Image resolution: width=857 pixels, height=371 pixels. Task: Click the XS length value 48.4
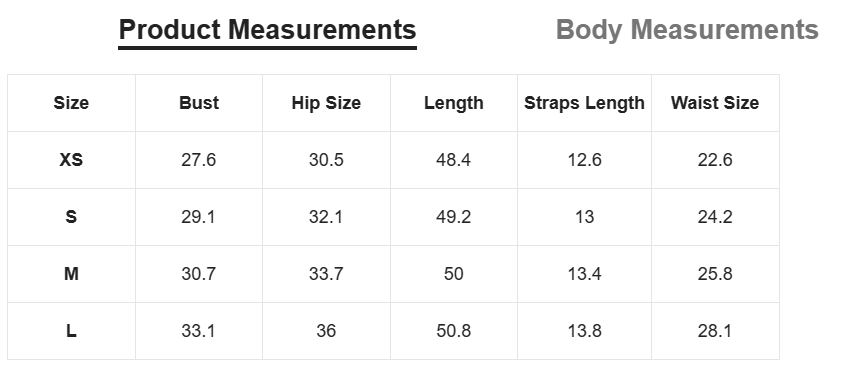pyautogui.click(x=454, y=160)
